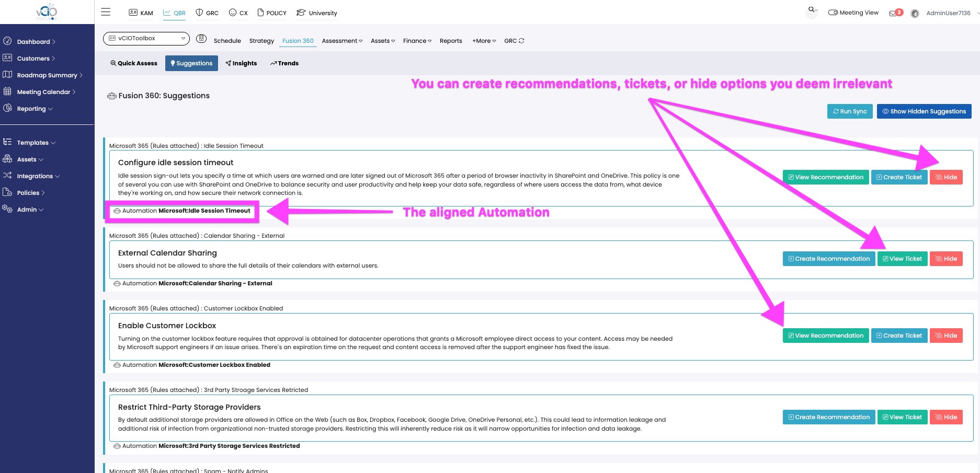Image resolution: width=980 pixels, height=473 pixels.
Task: Expand Templates in the sidebar
Action: [36, 143]
